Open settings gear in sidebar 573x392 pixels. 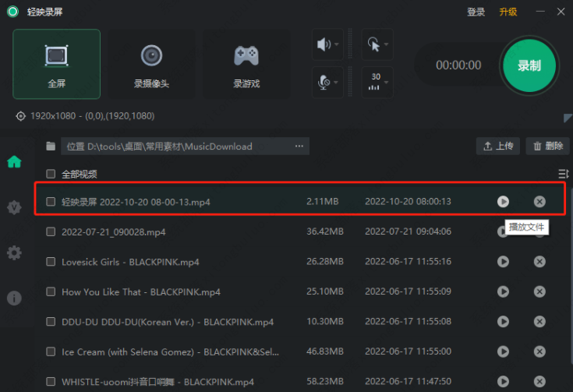pyautogui.click(x=14, y=253)
